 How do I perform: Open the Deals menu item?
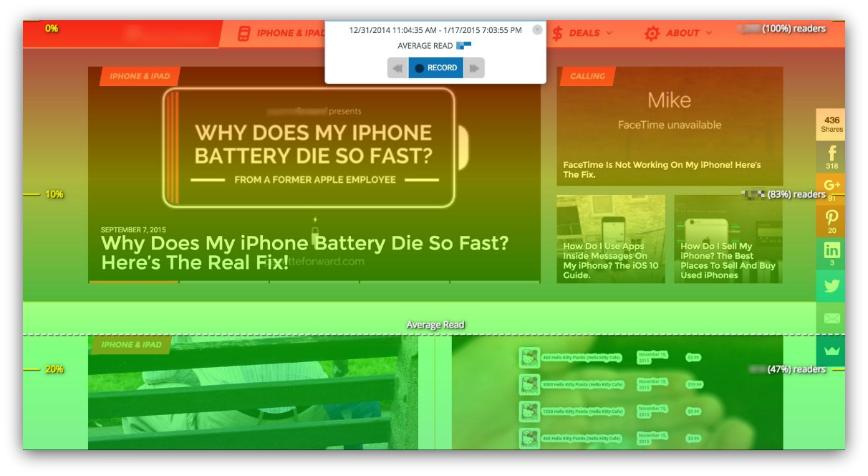584,33
